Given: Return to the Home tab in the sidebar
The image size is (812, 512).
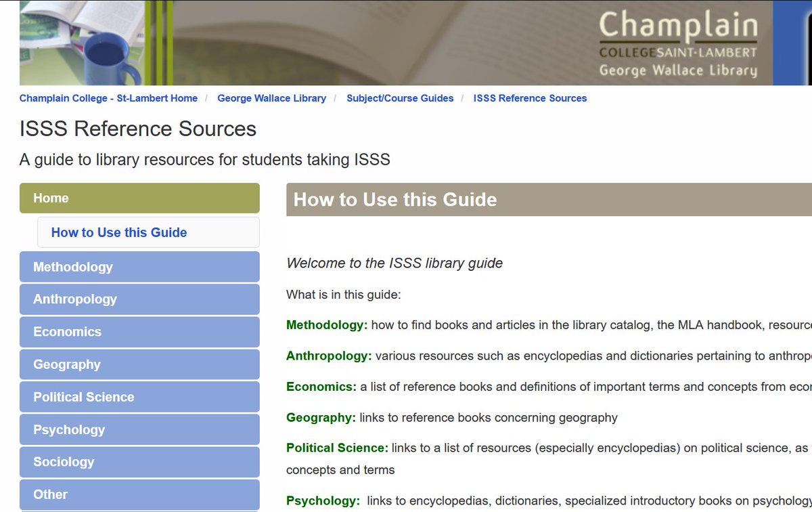Looking at the screenshot, I should coord(51,198).
